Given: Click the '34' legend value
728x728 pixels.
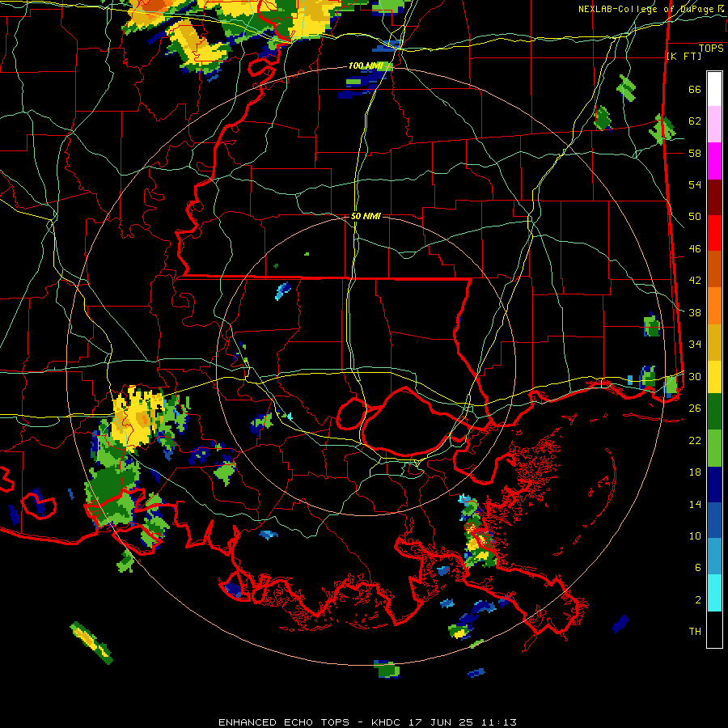Looking at the screenshot, I should click(695, 344).
